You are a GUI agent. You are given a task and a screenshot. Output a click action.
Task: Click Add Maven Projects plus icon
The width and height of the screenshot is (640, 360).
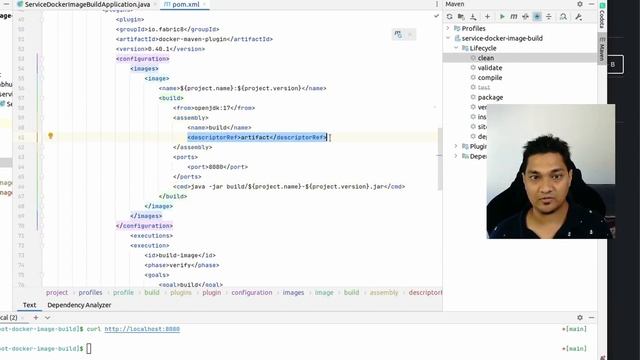pos(487,17)
